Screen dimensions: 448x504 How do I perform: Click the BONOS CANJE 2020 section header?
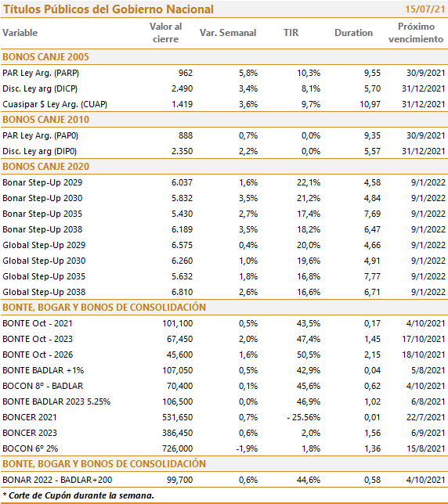click(45, 167)
